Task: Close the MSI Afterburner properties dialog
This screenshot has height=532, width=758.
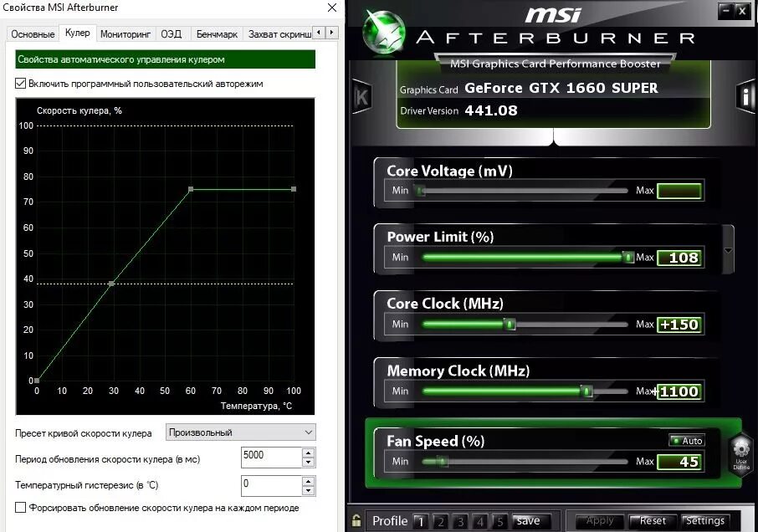Action: [332, 8]
